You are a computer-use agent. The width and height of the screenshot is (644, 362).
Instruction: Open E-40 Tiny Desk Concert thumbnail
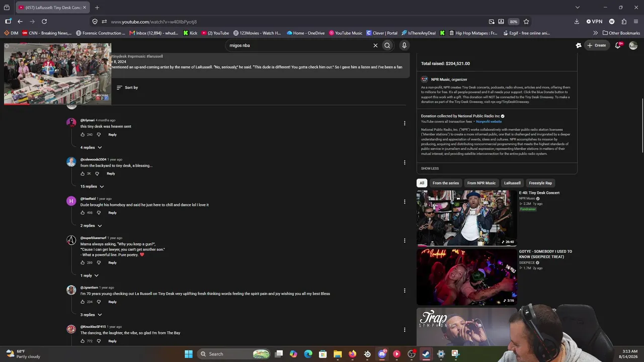coord(466,218)
